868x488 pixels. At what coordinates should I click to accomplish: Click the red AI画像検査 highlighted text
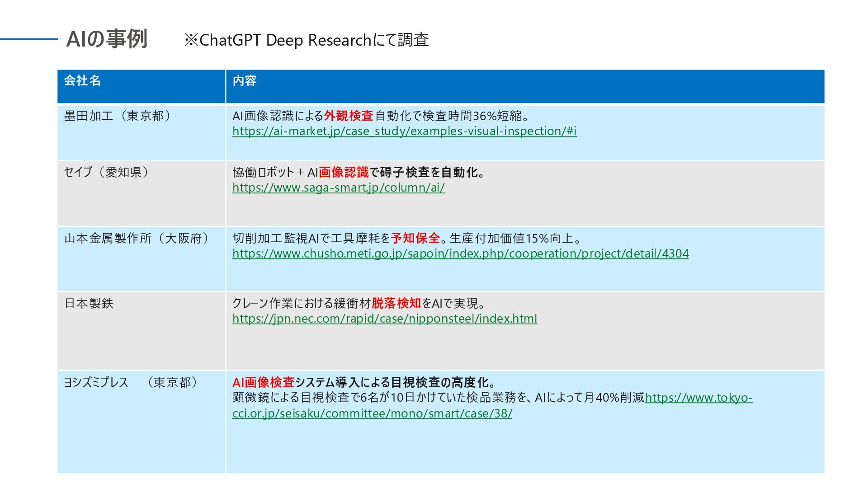pos(263,382)
